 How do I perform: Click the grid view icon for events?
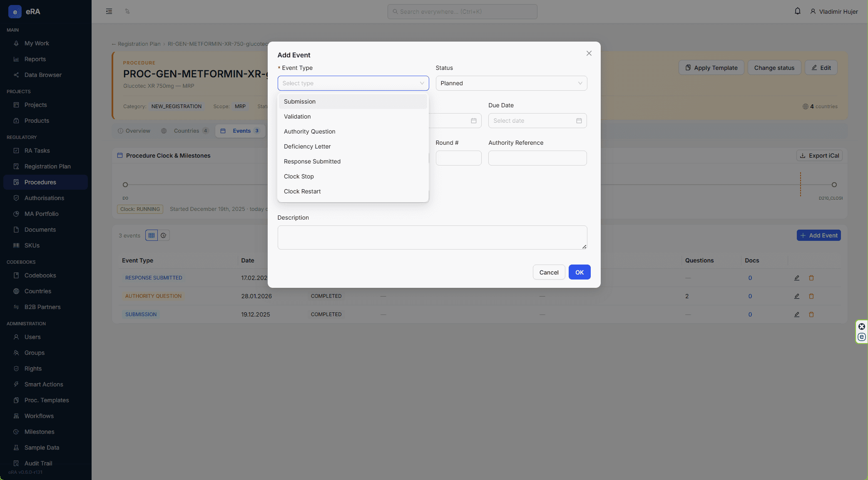click(x=152, y=235)
